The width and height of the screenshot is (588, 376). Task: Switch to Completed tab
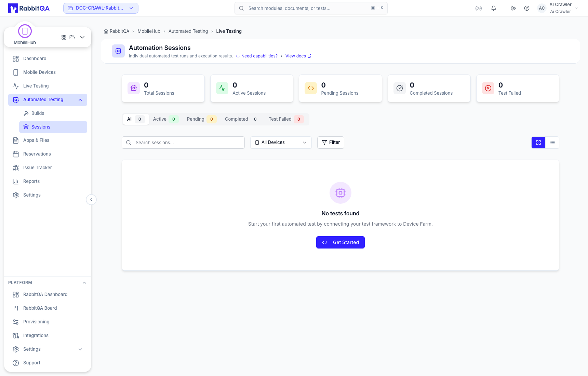click(x=242, y=119)
